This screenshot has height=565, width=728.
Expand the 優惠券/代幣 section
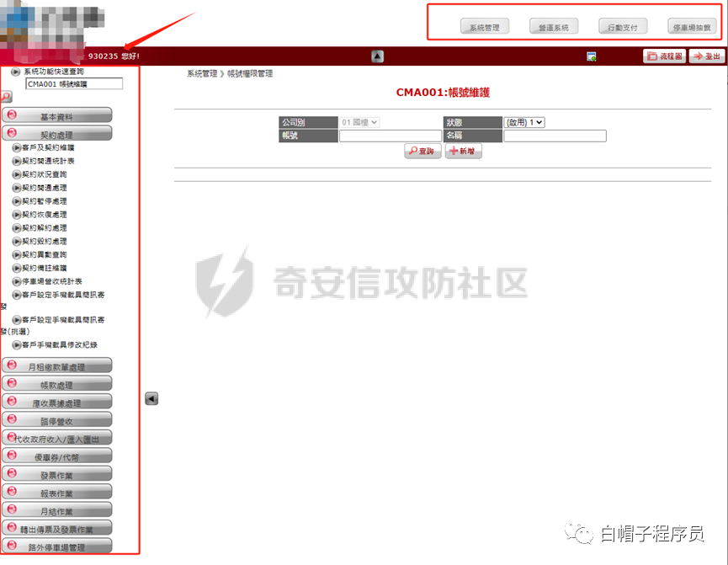(56, 456)
